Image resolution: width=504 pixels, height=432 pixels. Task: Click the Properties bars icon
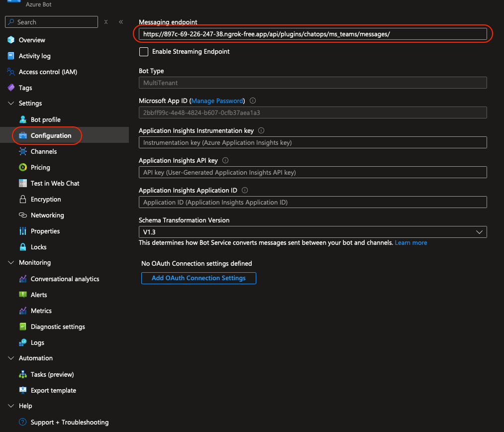click(x=23, y=231)
